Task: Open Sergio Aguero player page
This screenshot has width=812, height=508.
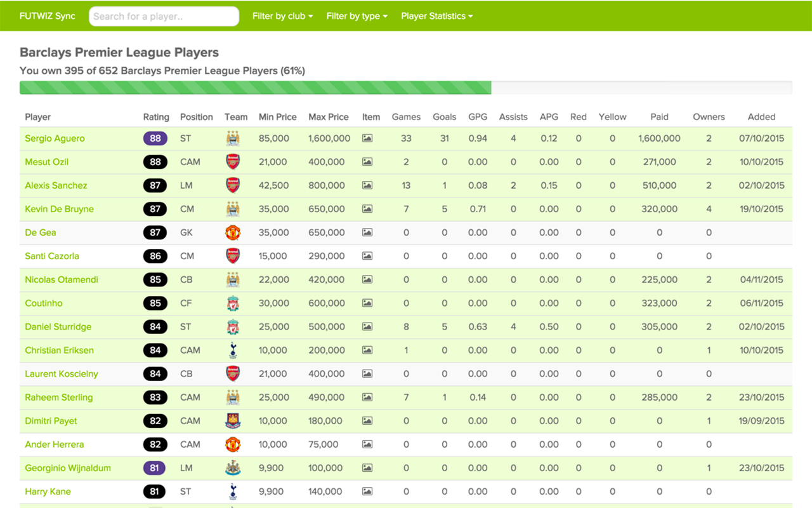Action: pos(55,138)
